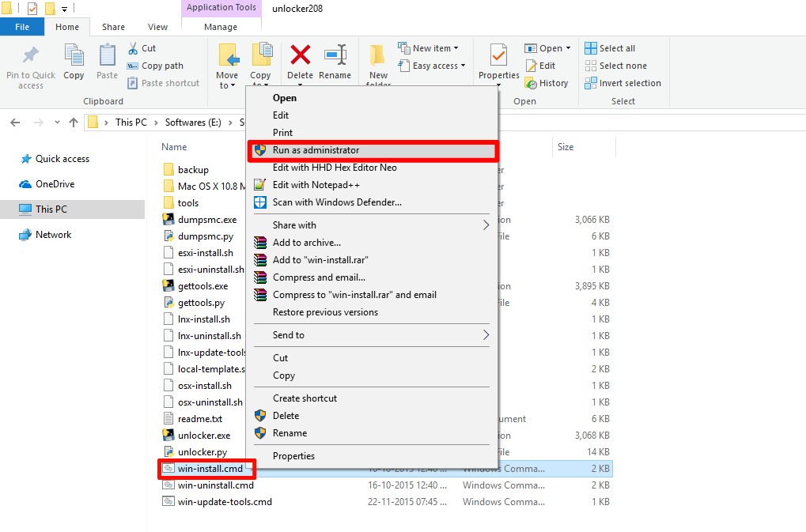Choose Edit with Notepad++ from context menu
806x532 pixels.
tap(372, 185)
